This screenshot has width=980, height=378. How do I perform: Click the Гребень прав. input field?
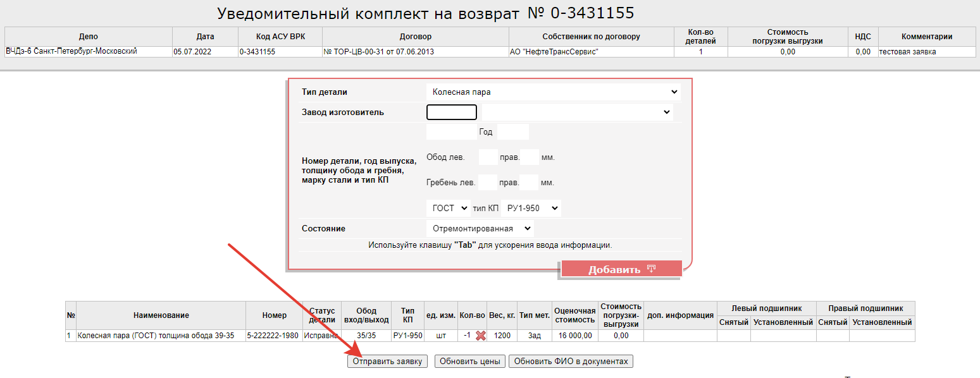tap(529, 183)
